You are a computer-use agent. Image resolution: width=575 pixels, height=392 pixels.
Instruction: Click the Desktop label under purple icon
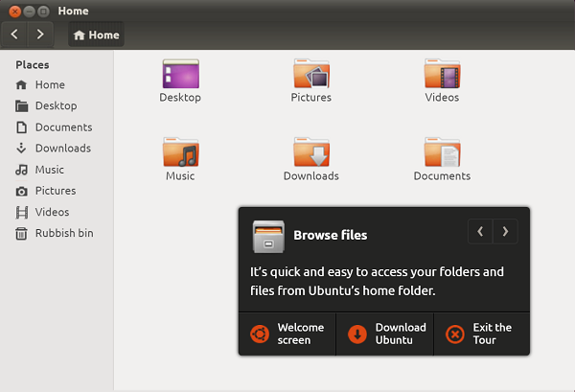180,98
